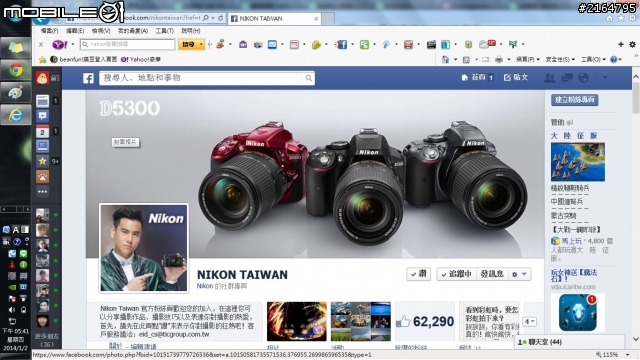Image resolution: width=640 pixels, height=360 pixels.
Task: Click the Facebook logo in the blue bar
Action: tap(88, 78)
